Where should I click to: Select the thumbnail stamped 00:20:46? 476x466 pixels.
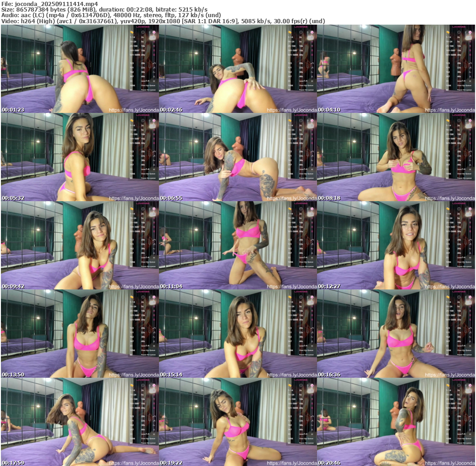click(396, 422)
